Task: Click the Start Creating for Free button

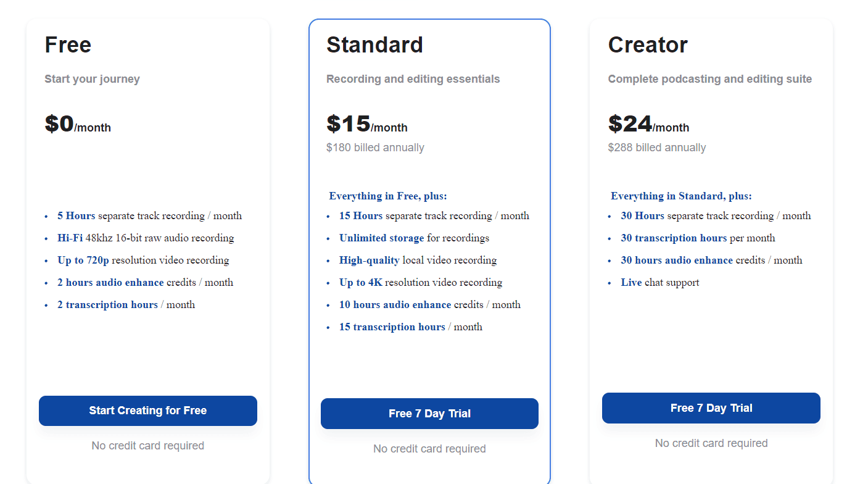Action: pyautogui.click(x=147, y=411)
